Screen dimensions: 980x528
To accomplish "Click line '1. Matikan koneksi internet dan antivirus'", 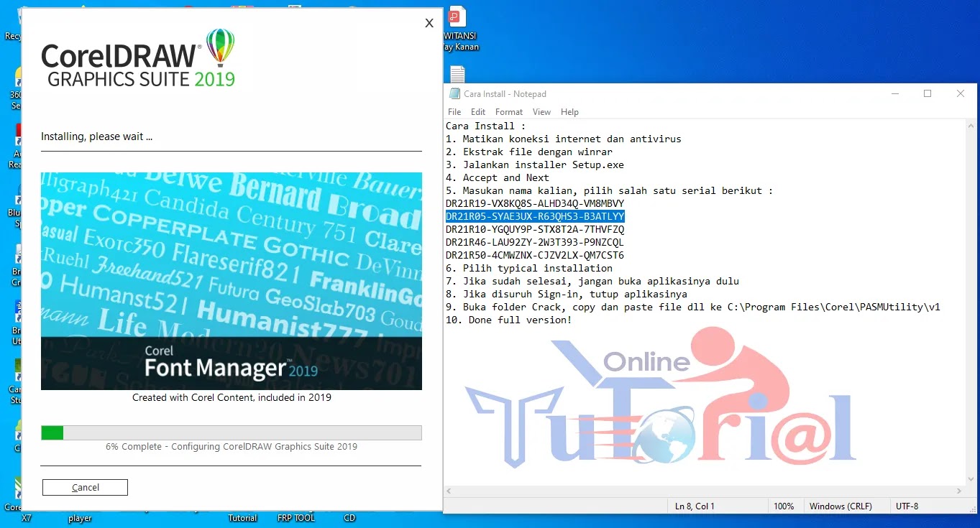I will point(564,139).
